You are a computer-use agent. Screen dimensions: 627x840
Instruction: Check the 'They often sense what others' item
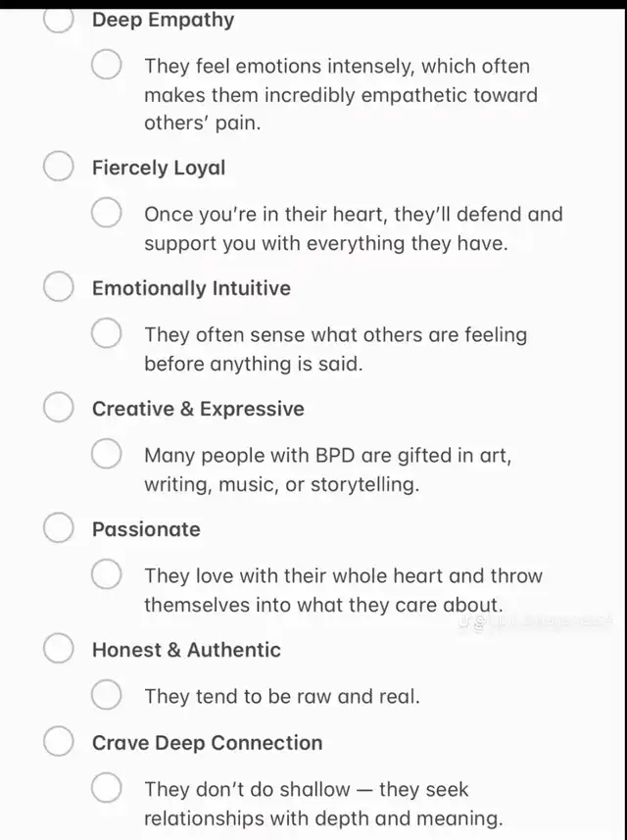pyautogui.click(x=106, y=332)
